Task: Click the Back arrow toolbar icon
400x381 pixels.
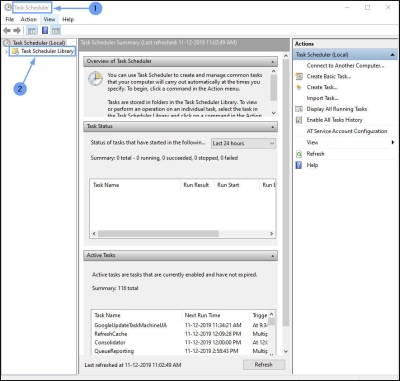Action: click(7, 31)
